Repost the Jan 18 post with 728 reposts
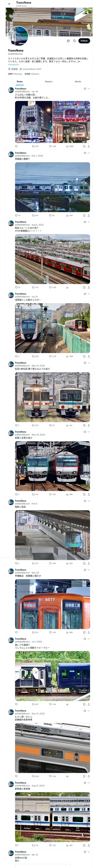The height and width of the screenshot is (868, 98). point(35,147)
